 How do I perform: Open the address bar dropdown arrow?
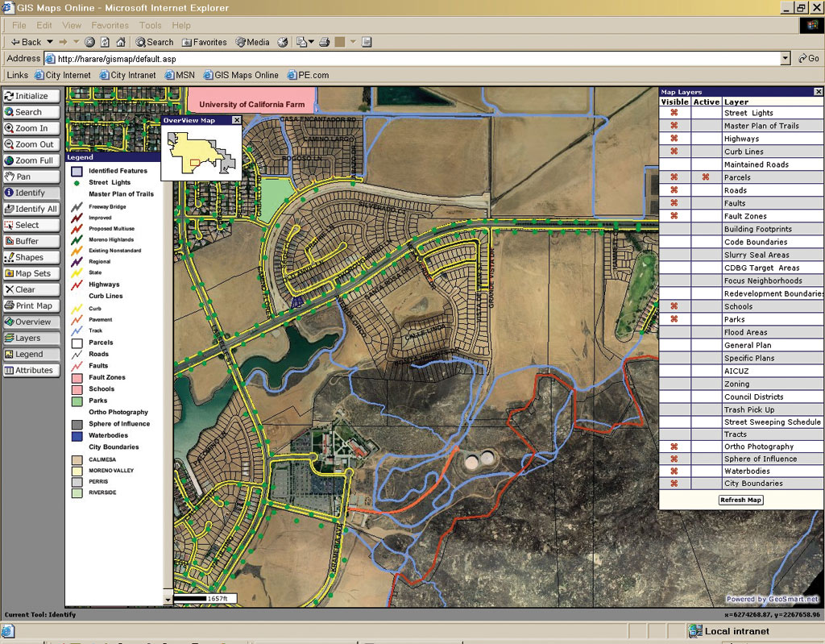pos(786,59)
